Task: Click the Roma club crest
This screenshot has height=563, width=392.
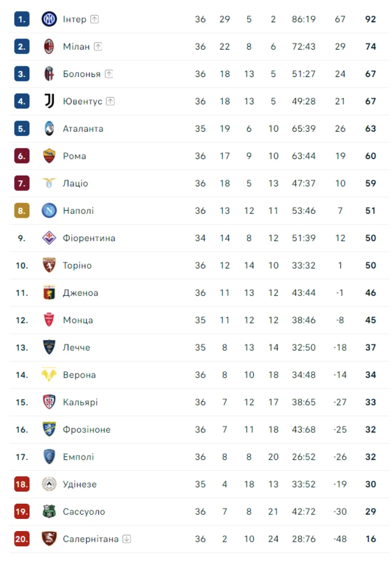Action: (49, 156)
